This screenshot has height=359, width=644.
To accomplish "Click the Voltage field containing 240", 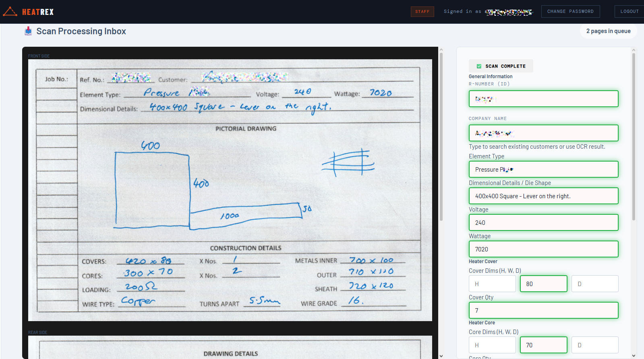I will [543, 222].
